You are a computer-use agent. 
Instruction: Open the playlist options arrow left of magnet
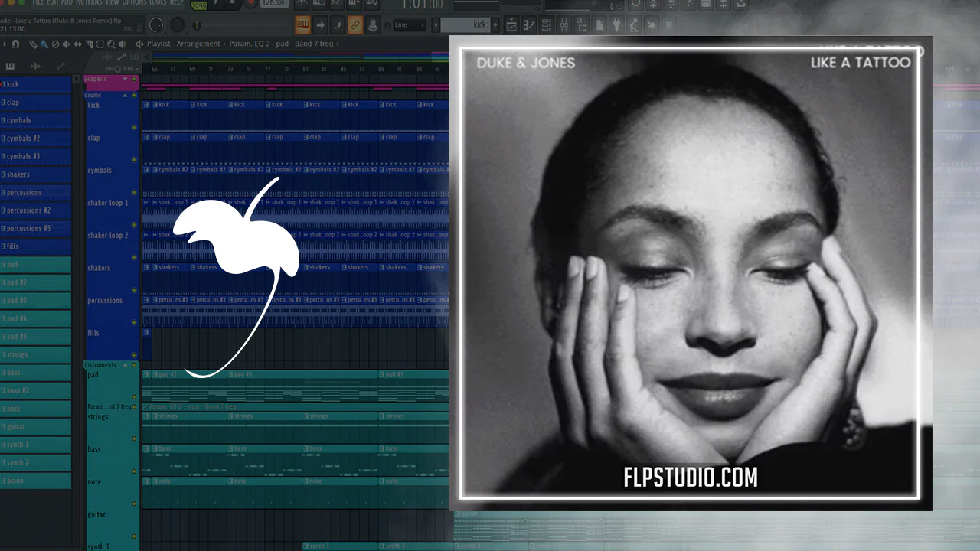coord(5,44)
